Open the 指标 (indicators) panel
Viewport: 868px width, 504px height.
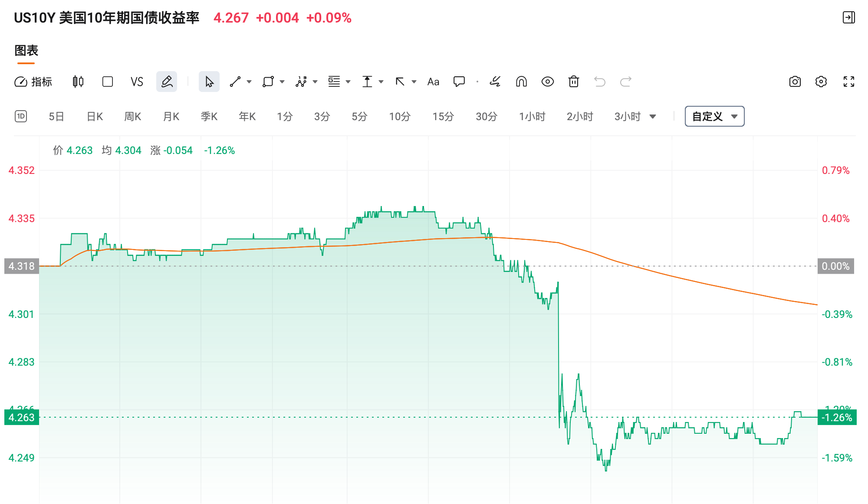click(x=34, y=82)
